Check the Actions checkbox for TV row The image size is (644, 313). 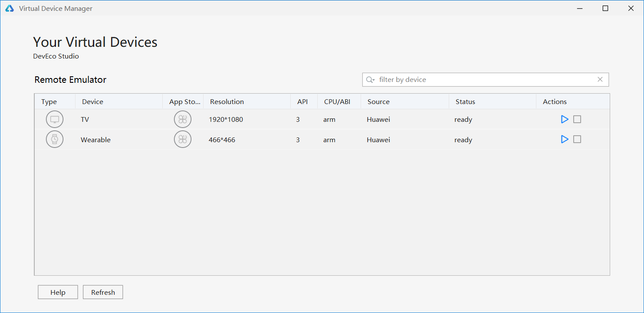point(577,119)
